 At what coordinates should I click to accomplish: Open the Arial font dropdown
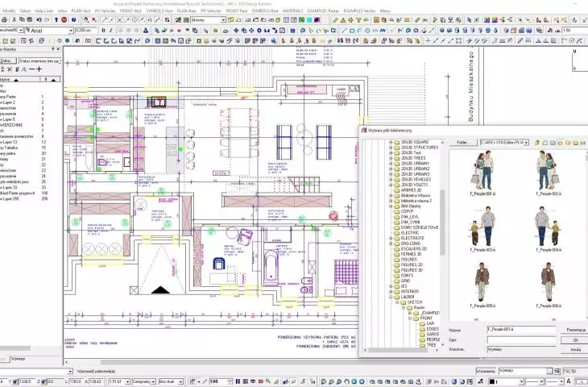click(71, 31)
